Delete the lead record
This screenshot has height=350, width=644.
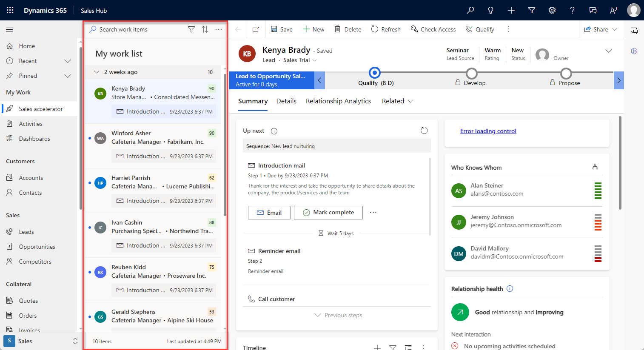coord(348,29)
